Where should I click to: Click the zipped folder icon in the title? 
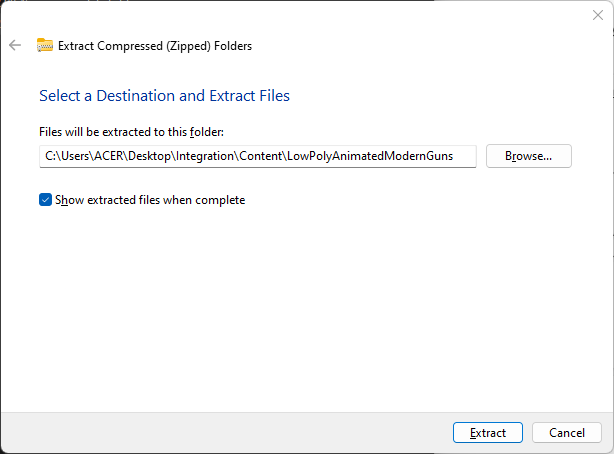point(45,45)
